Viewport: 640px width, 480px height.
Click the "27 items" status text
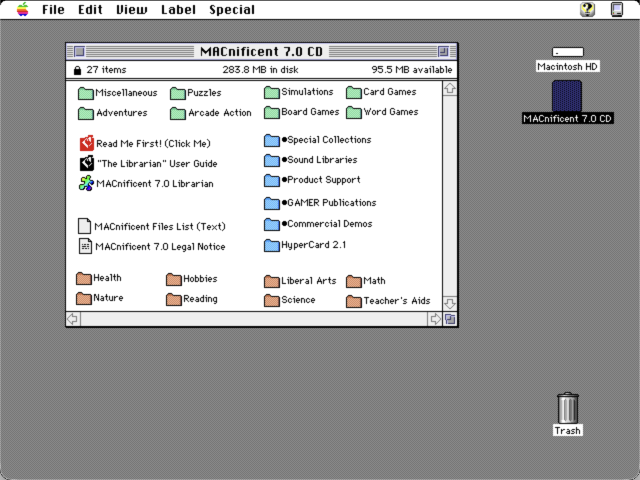click(x=106, y=70)
